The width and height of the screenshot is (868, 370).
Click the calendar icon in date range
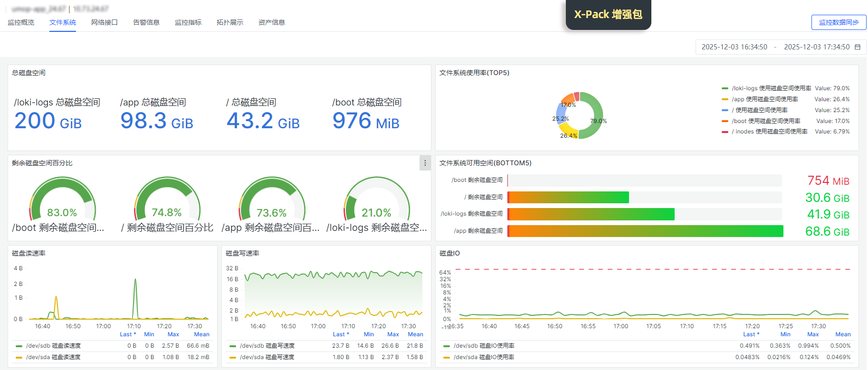pos(858,47)
